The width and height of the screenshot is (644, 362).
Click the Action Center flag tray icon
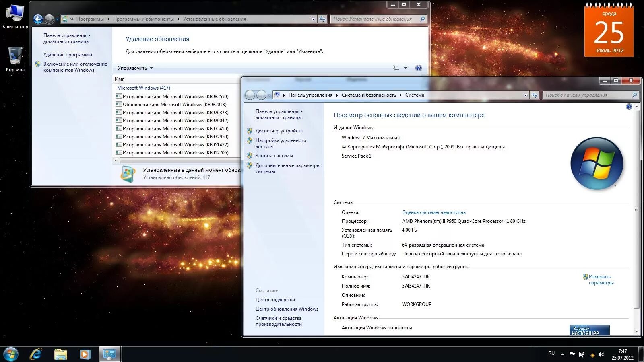(x=572, y=354)
